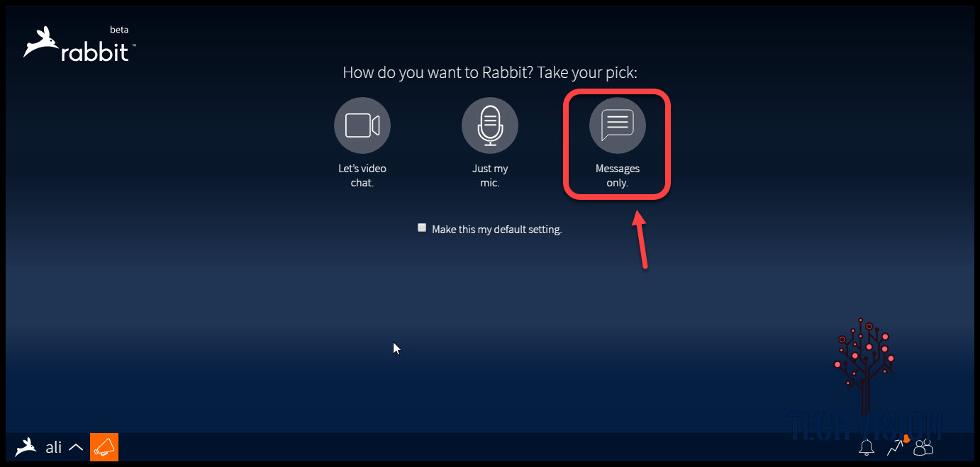Click the 'beta' tag above Rabbit logo

(119, 30)
